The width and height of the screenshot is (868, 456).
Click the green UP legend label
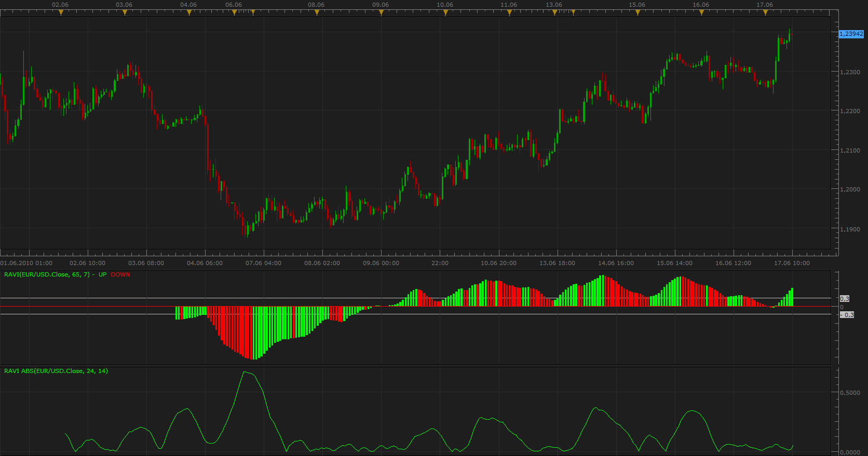coord(103,274)
